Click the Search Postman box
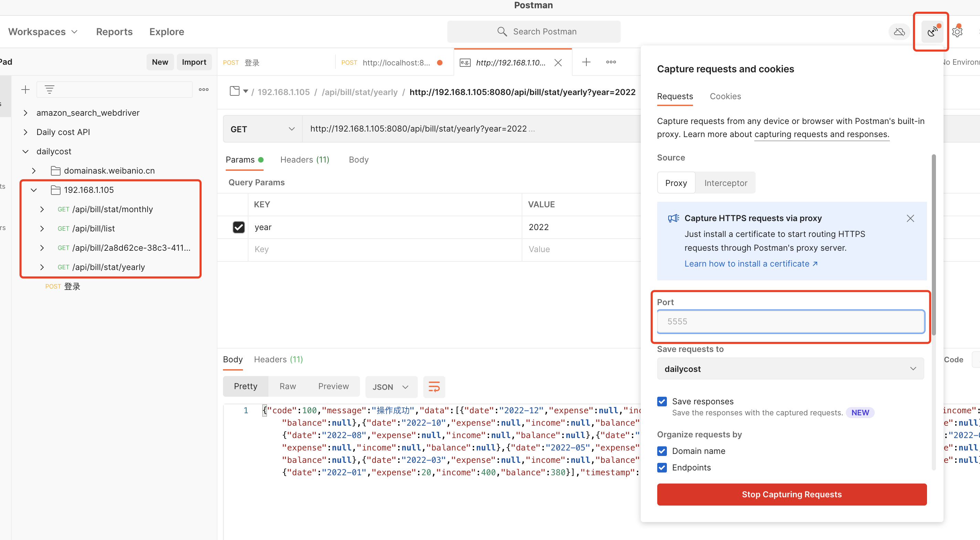The image size is (980, 540). [534, 32]
